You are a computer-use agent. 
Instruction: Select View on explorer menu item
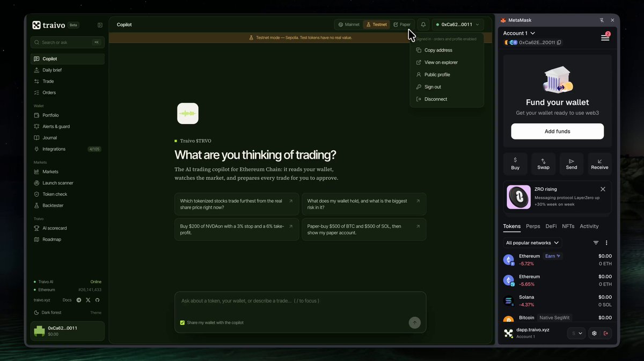(x=447, y=63)
